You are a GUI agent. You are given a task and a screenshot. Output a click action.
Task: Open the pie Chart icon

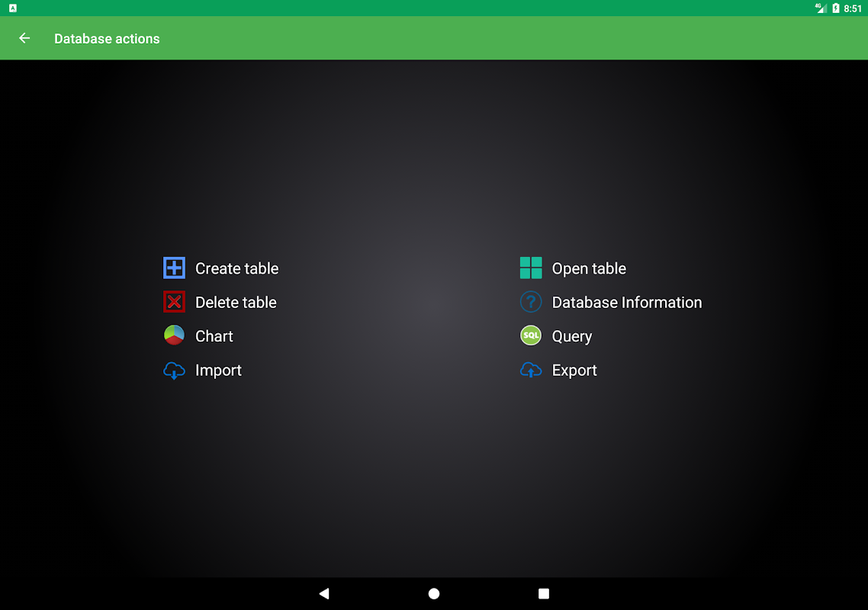[174, 335]
